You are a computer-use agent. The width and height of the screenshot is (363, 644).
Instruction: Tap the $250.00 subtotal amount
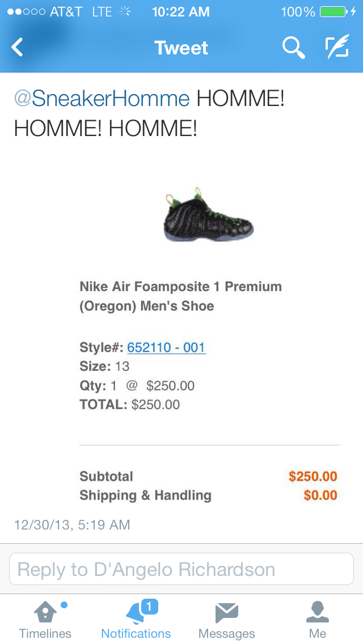coord(313,476)
